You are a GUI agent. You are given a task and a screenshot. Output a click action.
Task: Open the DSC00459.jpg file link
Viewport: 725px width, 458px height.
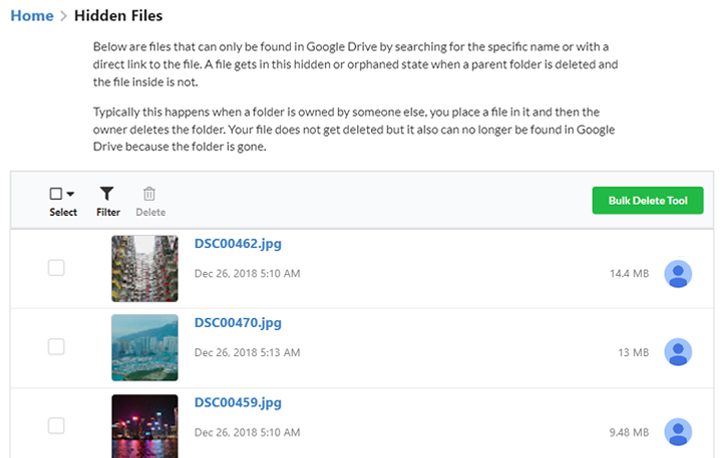pyautogui.click(x=238, y=403)
